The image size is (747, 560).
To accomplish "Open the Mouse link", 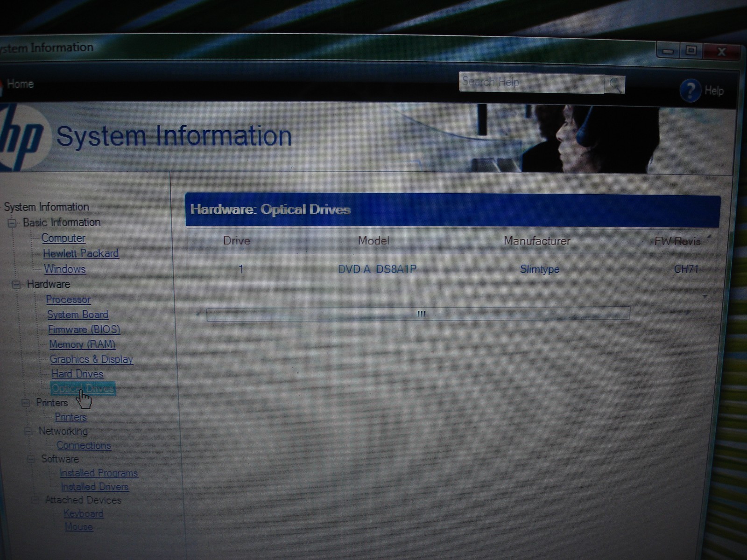I will 78,527.
